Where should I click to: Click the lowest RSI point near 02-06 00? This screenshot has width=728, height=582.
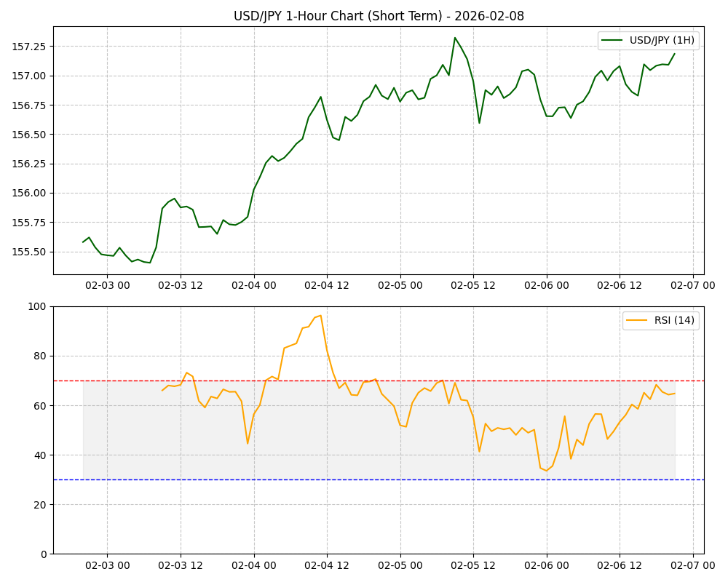click(547, 471)
